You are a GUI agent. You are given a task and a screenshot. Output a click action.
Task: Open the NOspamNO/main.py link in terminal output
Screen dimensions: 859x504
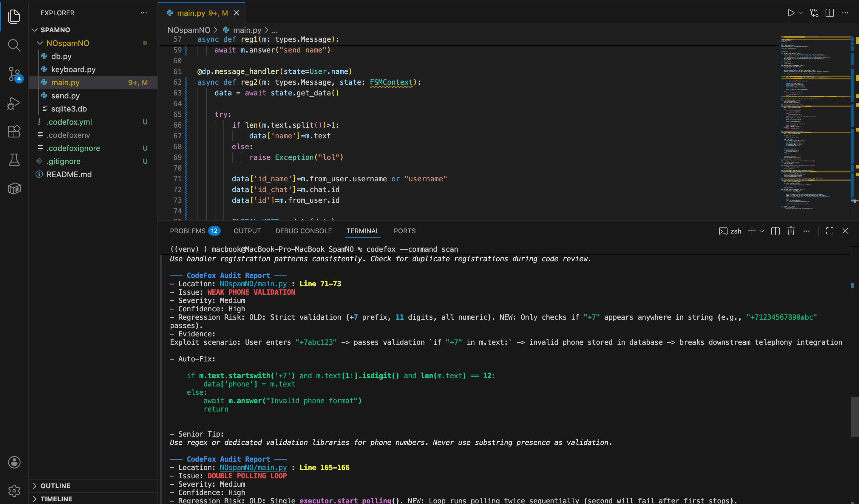click(253, 284)
